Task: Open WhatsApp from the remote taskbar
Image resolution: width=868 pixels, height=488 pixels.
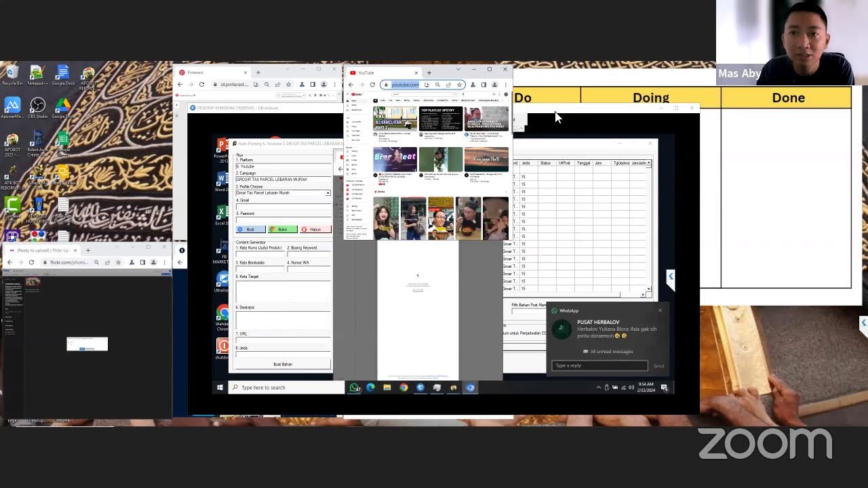Action: (354, 388)
